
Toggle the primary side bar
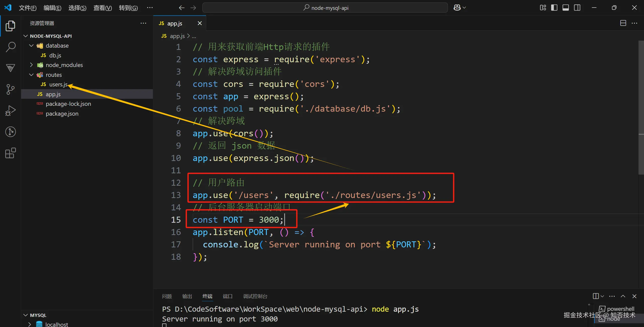pyautogui.click(x=554, y=8)
